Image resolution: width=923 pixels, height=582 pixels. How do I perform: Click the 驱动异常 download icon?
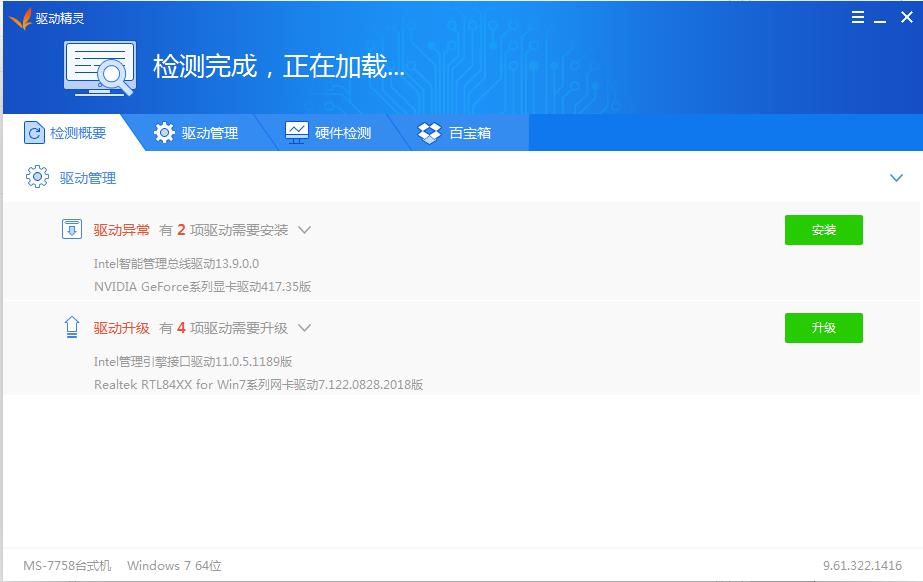pos(72,228)
